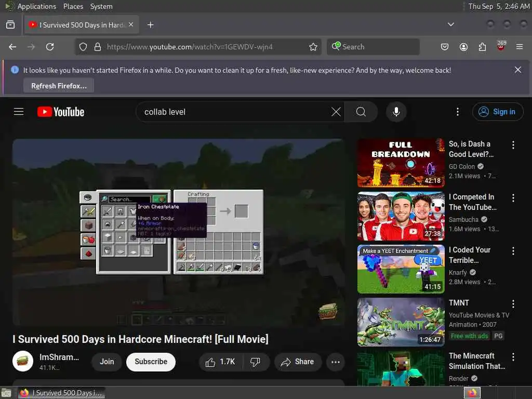
Task: Expand the list all tabs chevron
Action: pyautogui.click(x=451, y=24)
